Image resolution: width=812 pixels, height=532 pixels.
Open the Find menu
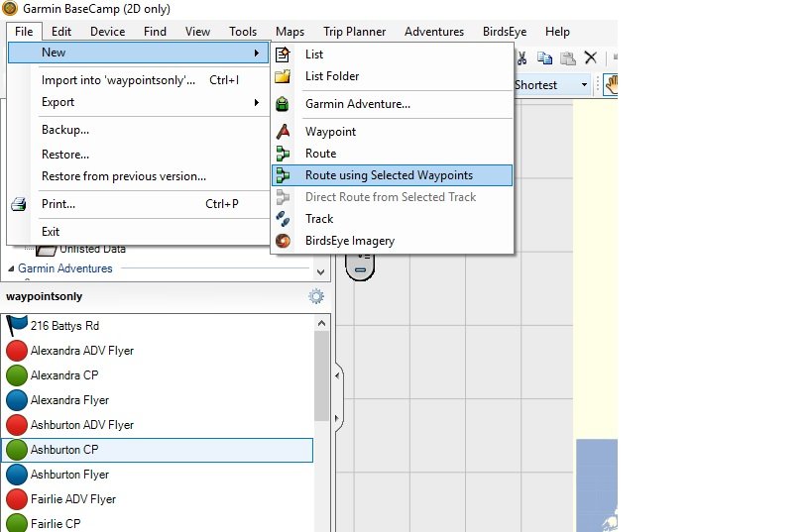(155, 32)
